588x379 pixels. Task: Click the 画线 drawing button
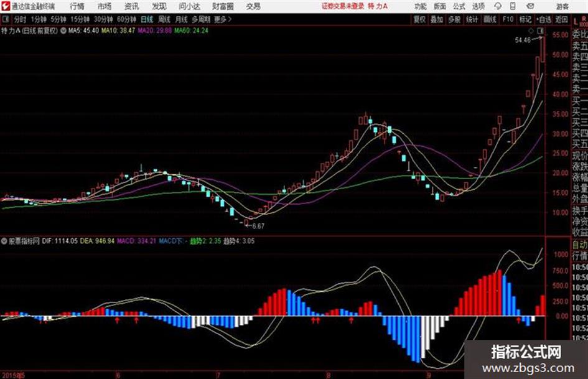(x=490, y=19)
